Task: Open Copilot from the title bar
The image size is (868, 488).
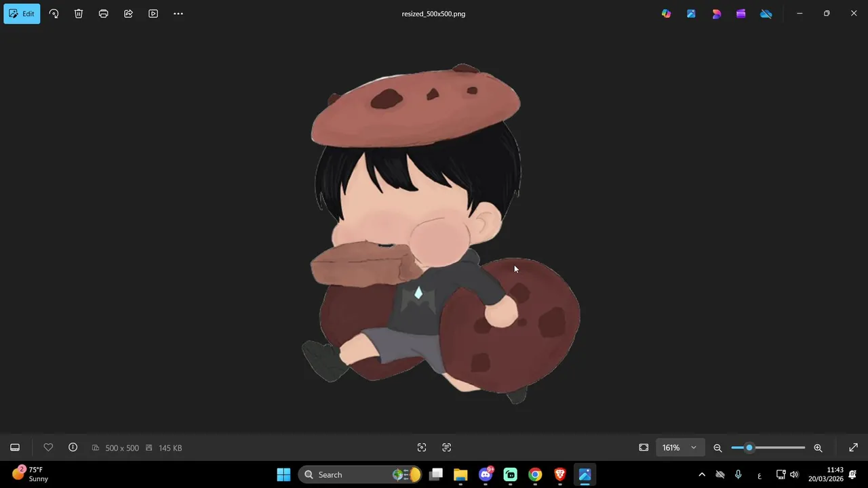Action: (666, 14)
